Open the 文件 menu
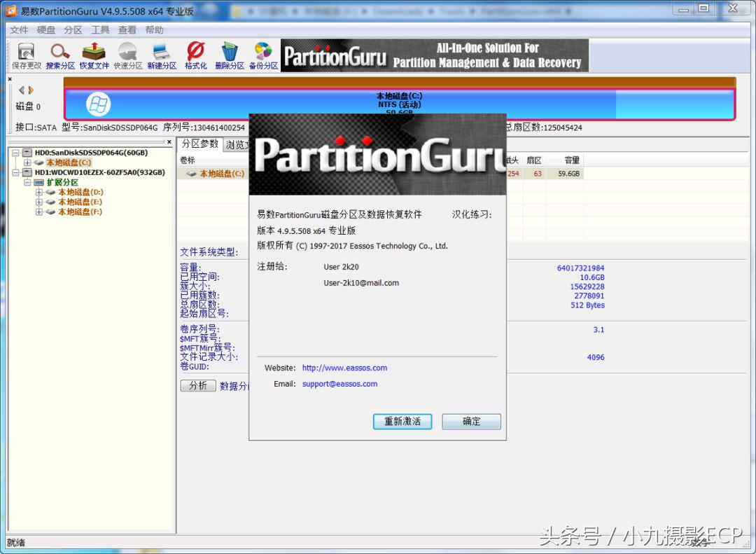 (20, 30)
